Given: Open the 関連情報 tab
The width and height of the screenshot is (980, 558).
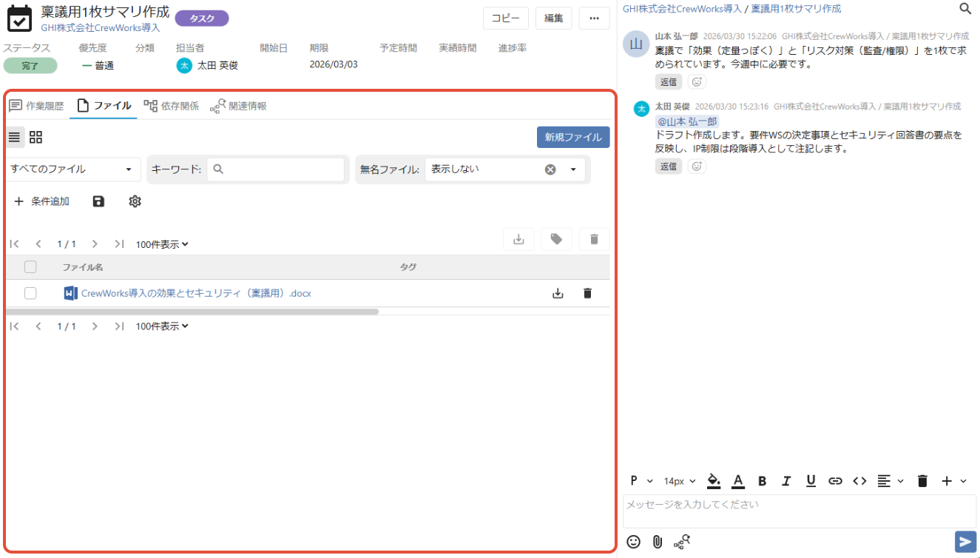Looking at the screenshot, I should (x=238, y=106).
